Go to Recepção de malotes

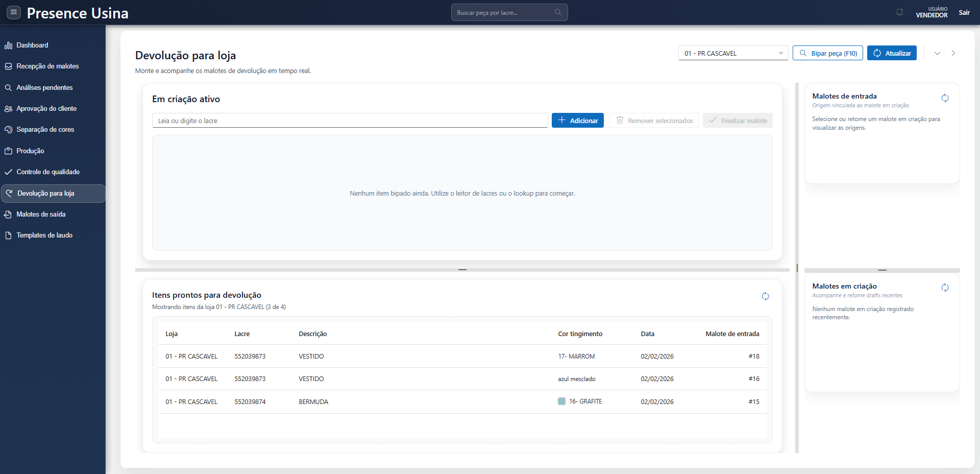point(47,66)
